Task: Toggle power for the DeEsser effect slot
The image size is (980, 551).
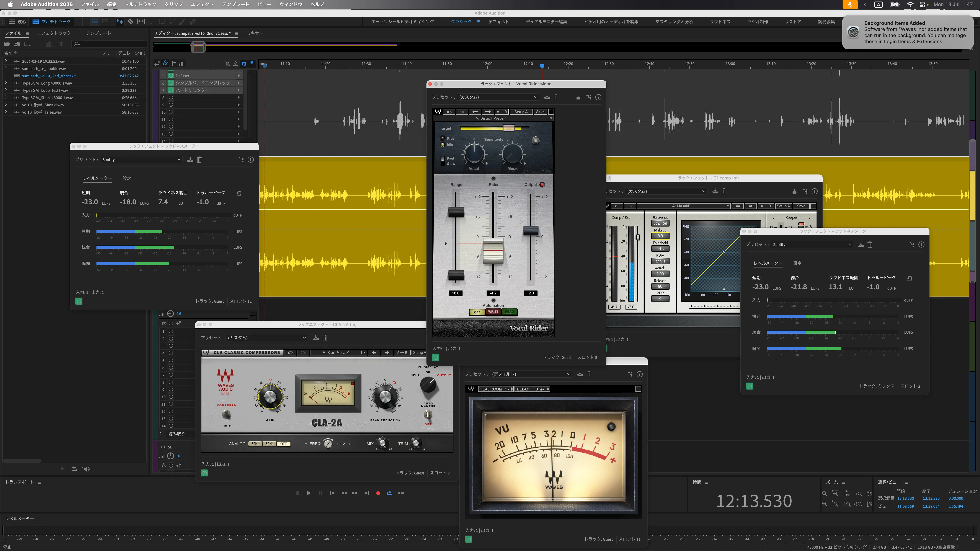Action: 171,76
